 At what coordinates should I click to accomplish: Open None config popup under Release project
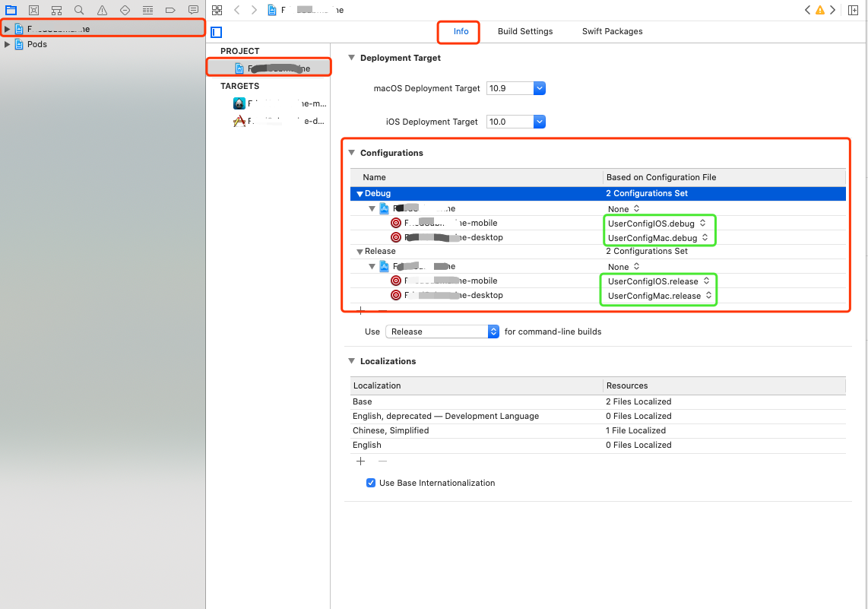tap(623, 267)
